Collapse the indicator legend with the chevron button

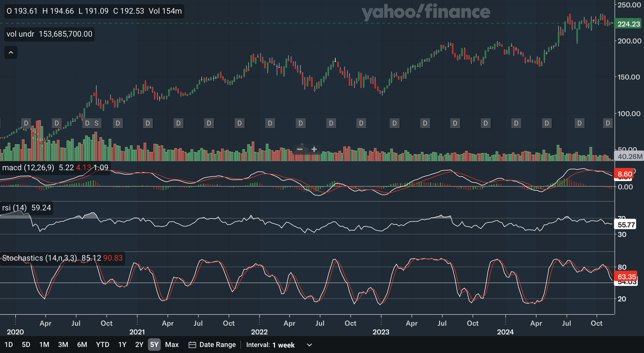[x=11, y=52]
